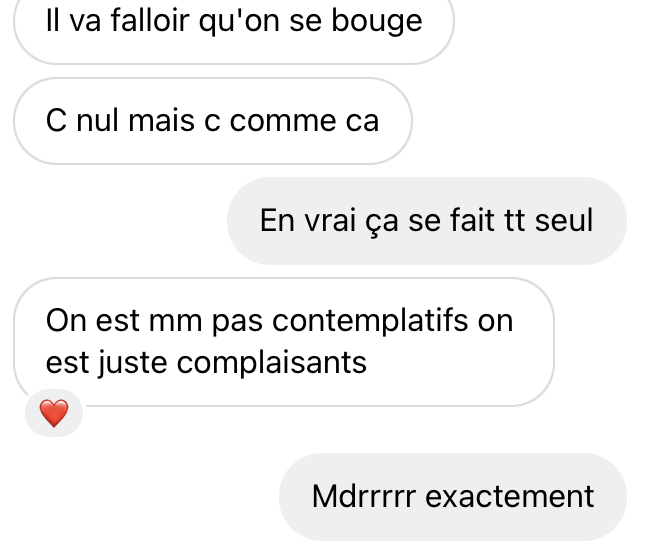
Task: Click the word "mais" in the second bubble
Action: (x=161, y=121)
